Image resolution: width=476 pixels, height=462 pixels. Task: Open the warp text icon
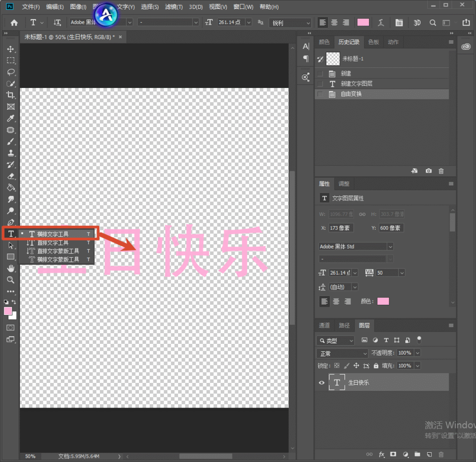click(x=381, y=22)
